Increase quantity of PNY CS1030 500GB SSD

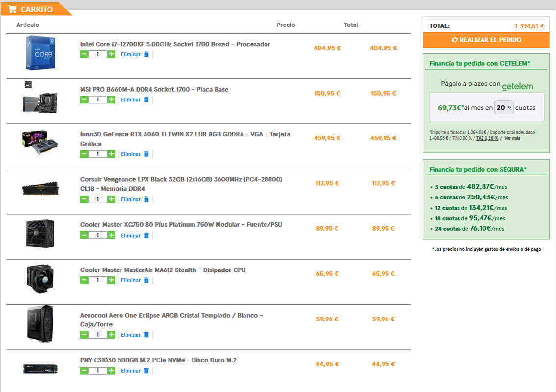111,371
